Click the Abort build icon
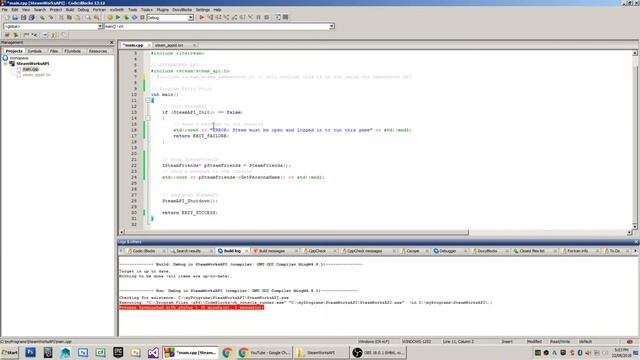 point(142,18)
